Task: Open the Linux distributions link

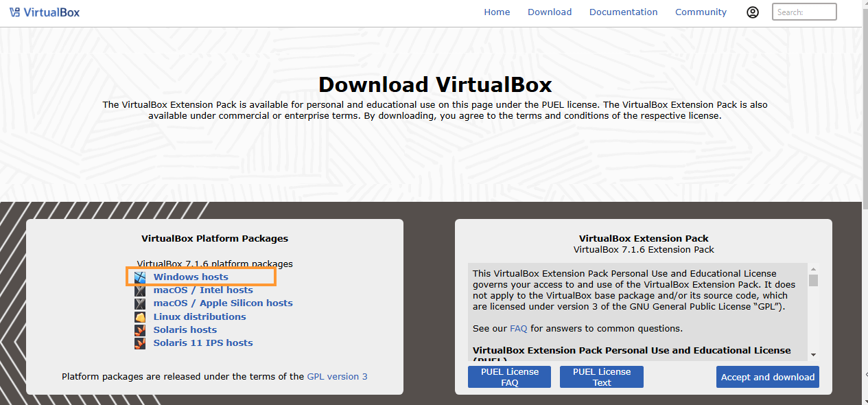Action: [x=200, y=317]
